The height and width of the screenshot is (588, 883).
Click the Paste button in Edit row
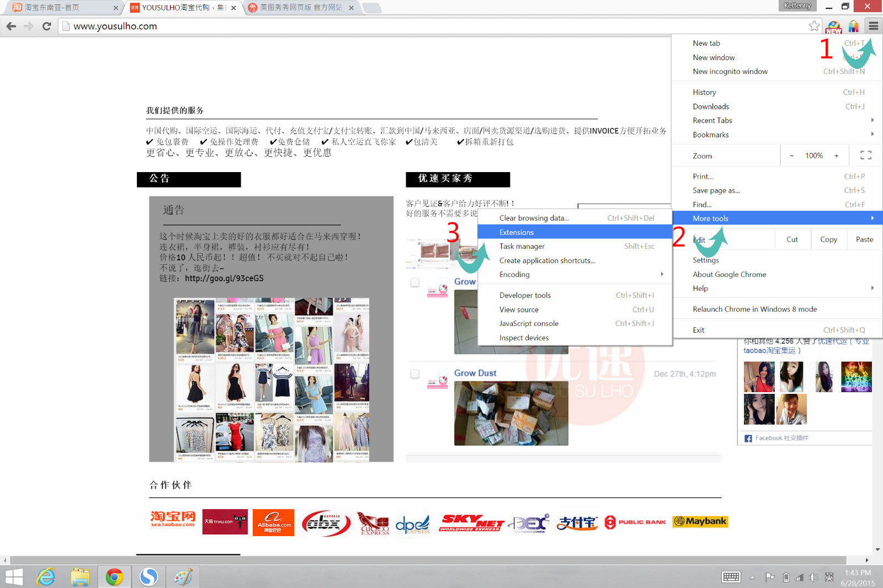(x=864, y=239)
